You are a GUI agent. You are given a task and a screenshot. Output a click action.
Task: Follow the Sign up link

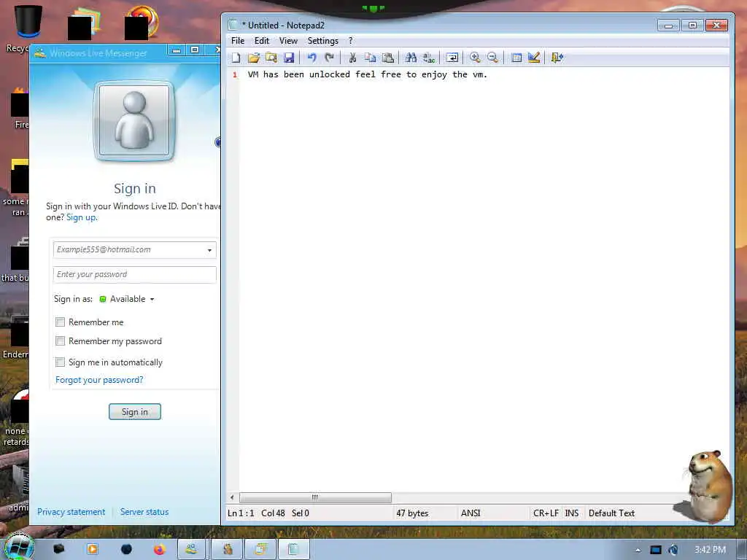82,217
